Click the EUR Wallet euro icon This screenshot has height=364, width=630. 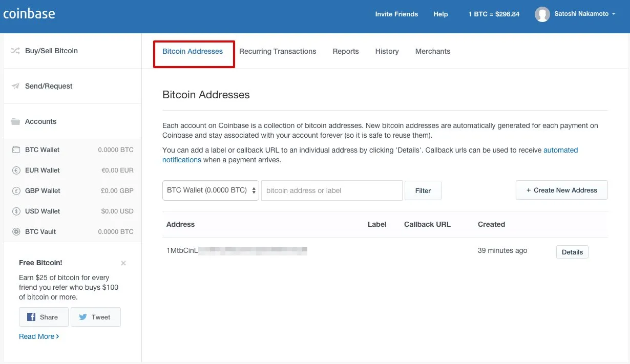tap(16, 170)
